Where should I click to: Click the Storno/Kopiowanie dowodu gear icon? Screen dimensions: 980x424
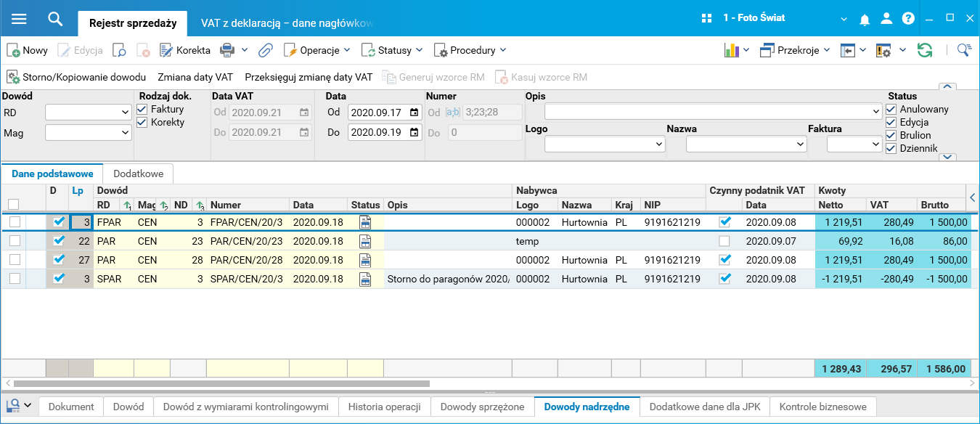pyautogui.click(x=13, y=77)
